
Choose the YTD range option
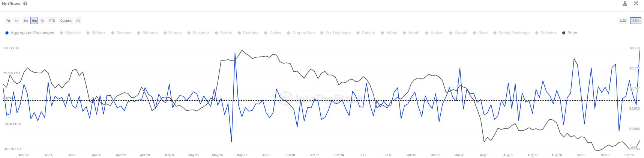click(x=52, y=21)
